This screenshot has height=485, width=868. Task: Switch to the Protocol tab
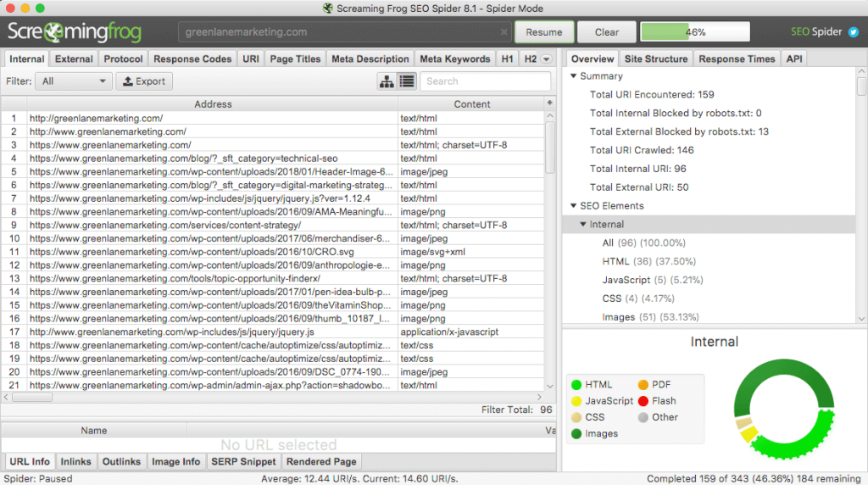tap(123, 59)
